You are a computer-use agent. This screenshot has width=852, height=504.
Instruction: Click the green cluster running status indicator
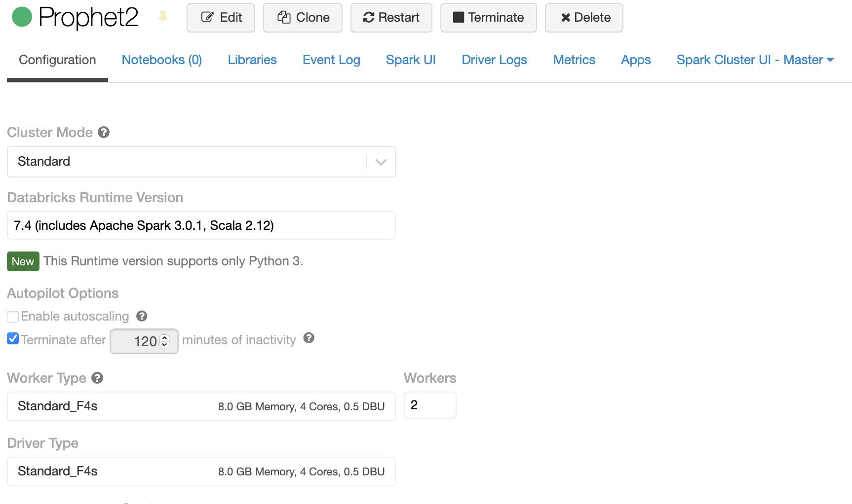click(22, 17)
